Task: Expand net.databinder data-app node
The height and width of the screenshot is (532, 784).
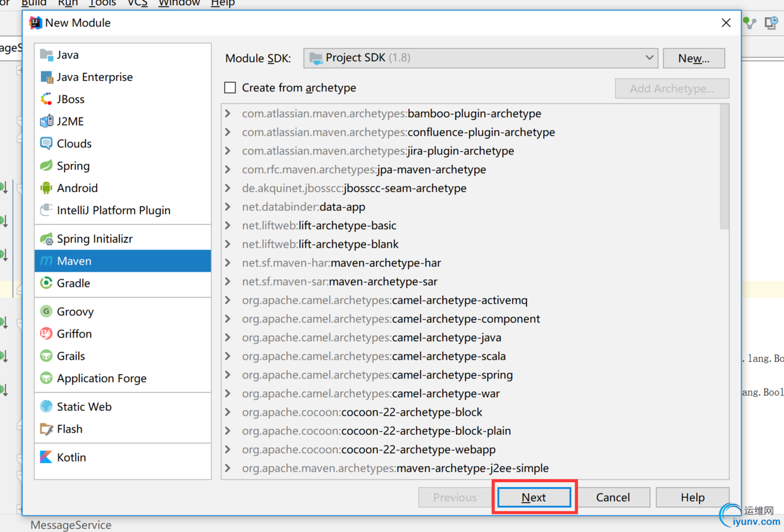Action: point(228,207)
